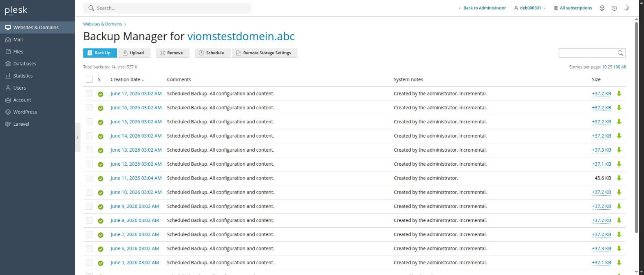
Task: Download the June 17, 2026 backup via green arrow
Action: click(x=619, y=94)
